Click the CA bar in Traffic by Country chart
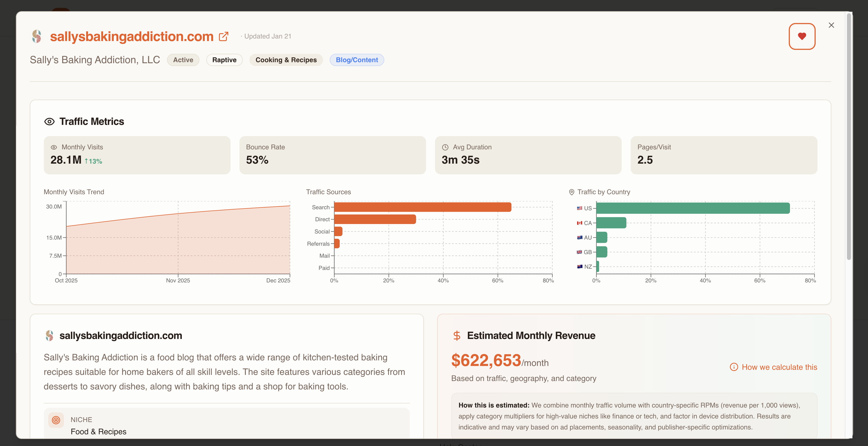Screen dimensions: 868x446 [611, 223]
